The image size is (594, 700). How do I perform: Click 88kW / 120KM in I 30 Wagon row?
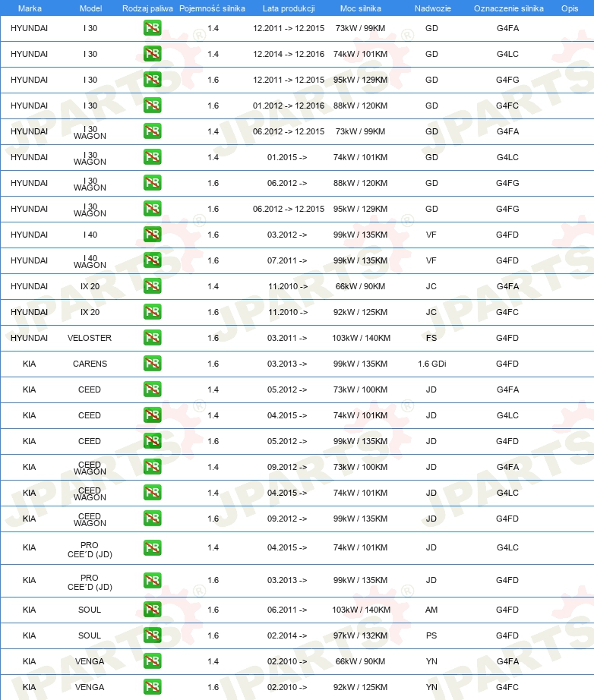[x=360, y=183]
